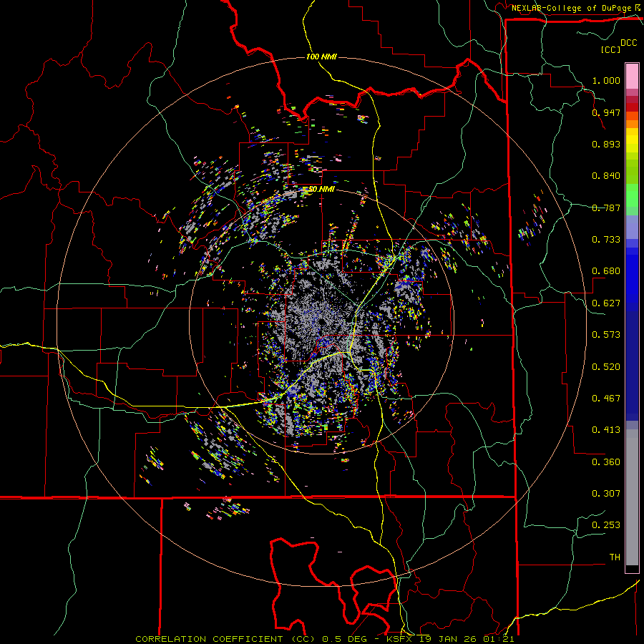Click the 0.307 scale value
644x644 pixels.
point(606,494)
